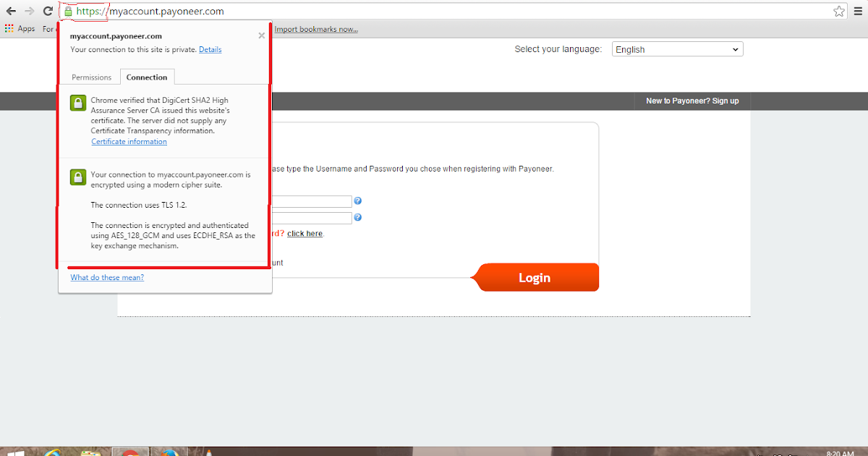Dismiss the connection popup with the X

261,35
